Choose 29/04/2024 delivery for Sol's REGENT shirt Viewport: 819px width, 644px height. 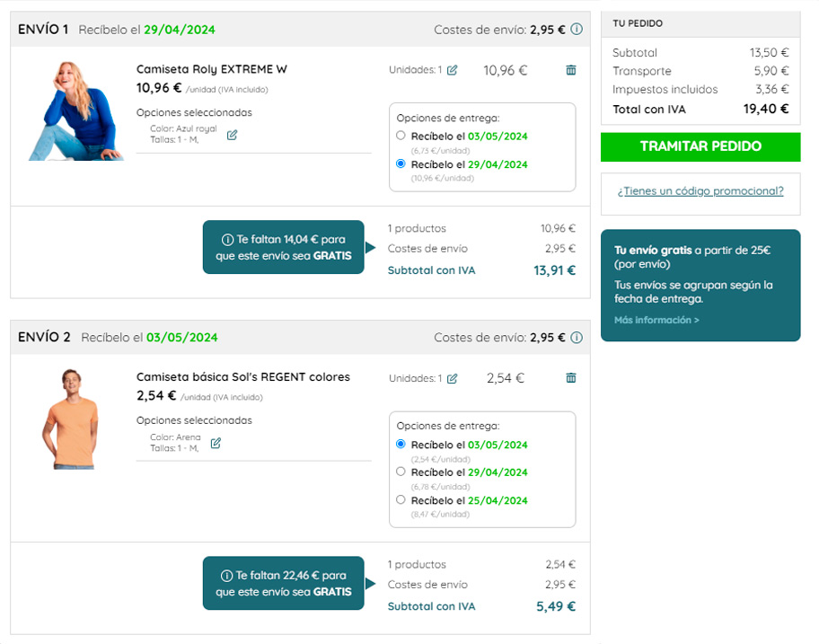coord(401,472)
